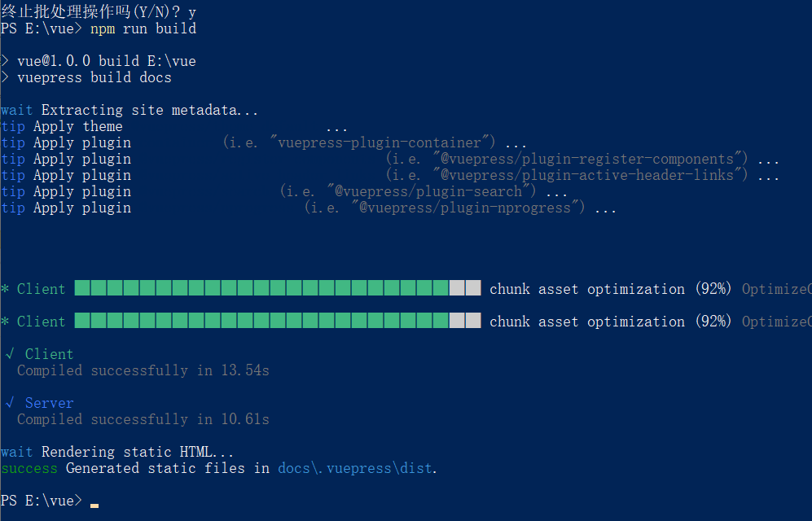Image resolution: width=812 pixels, height=521 pixels.
Task: Click the docs\.vuepress\dist output path
Action: pyautogui.click(x=355, y=468)
